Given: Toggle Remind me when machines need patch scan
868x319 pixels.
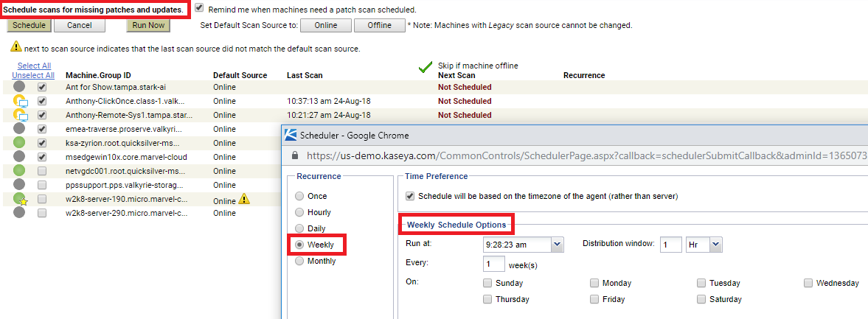Looking at the screenshot, I should pos(199,8).
